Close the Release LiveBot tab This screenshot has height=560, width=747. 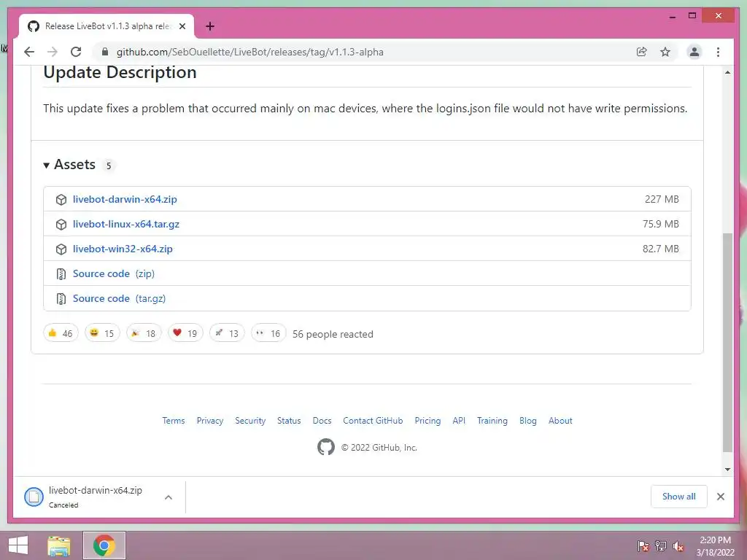click(182, 26)
